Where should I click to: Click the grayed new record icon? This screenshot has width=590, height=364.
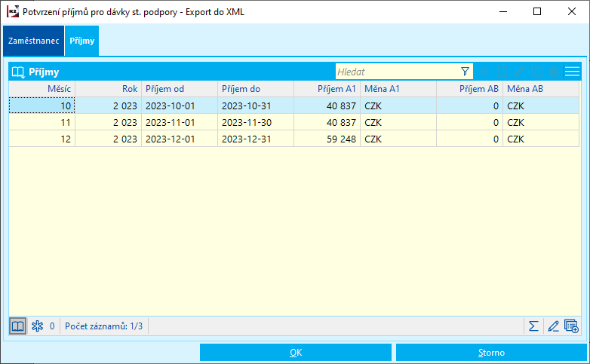point(502,72)
